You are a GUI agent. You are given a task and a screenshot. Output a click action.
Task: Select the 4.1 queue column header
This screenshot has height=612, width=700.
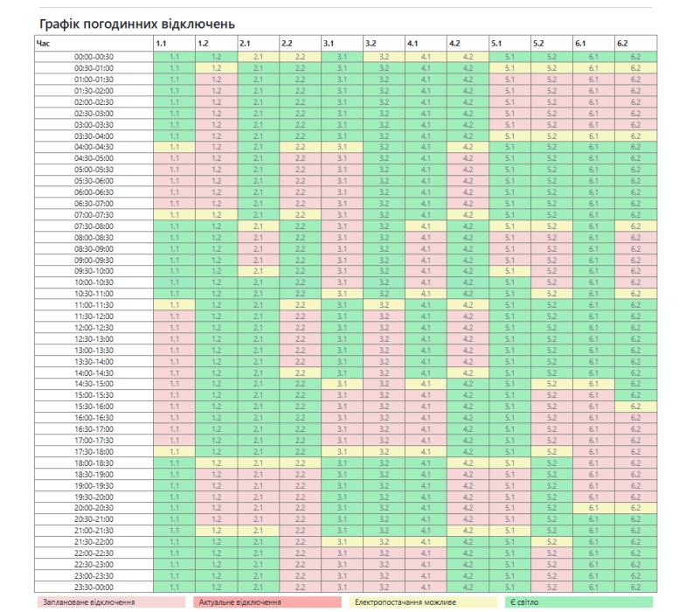pos(426,43)
